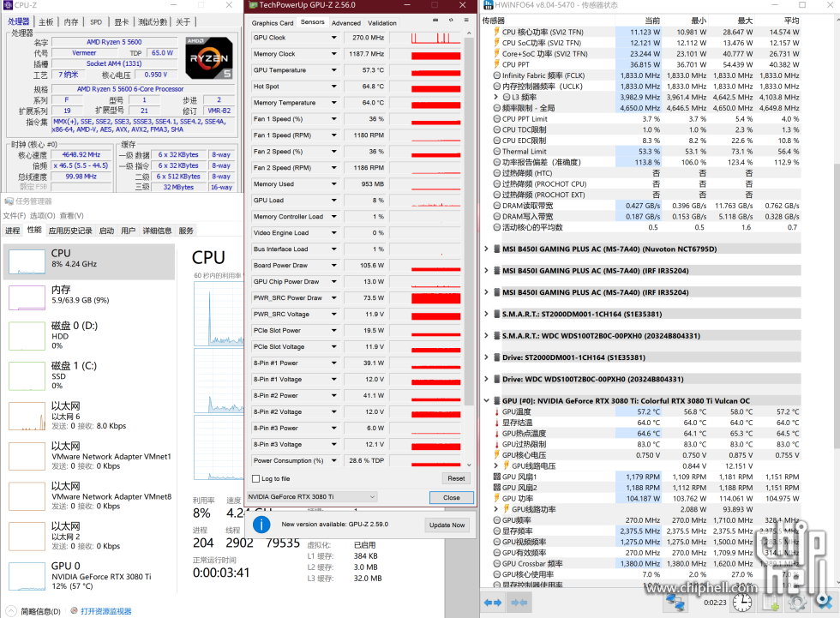Click the HWiNFO collapse arrows icon

tap(519, 603)
